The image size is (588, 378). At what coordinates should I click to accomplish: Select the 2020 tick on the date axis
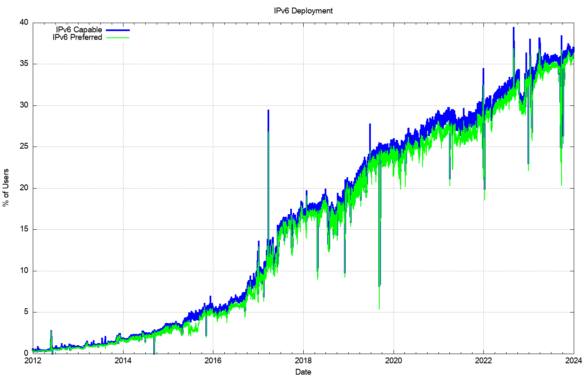[x=394, y=360]
